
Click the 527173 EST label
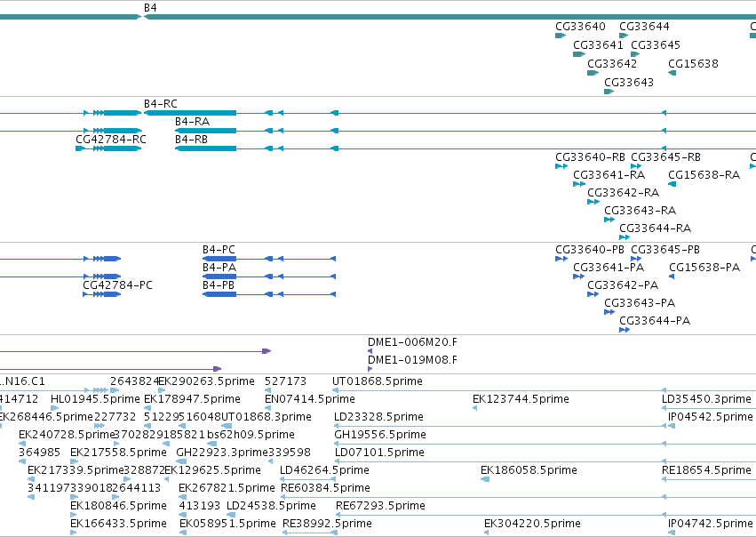point(285,381)
